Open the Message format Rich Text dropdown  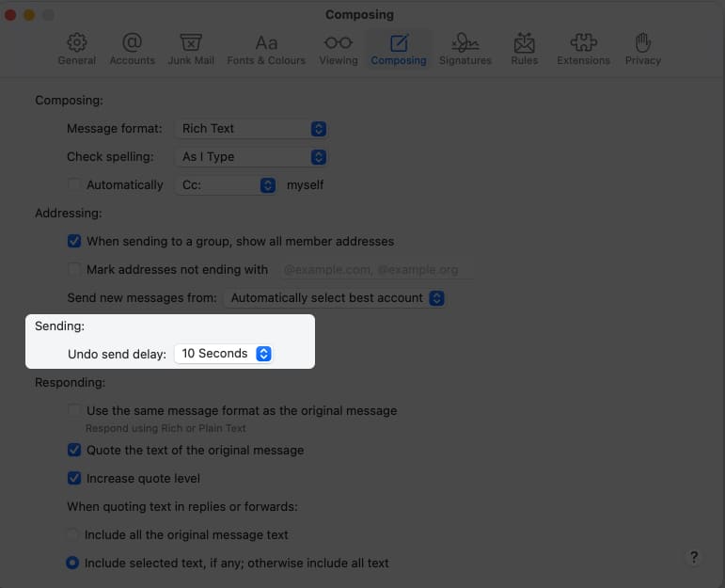[x=251, y=129]
